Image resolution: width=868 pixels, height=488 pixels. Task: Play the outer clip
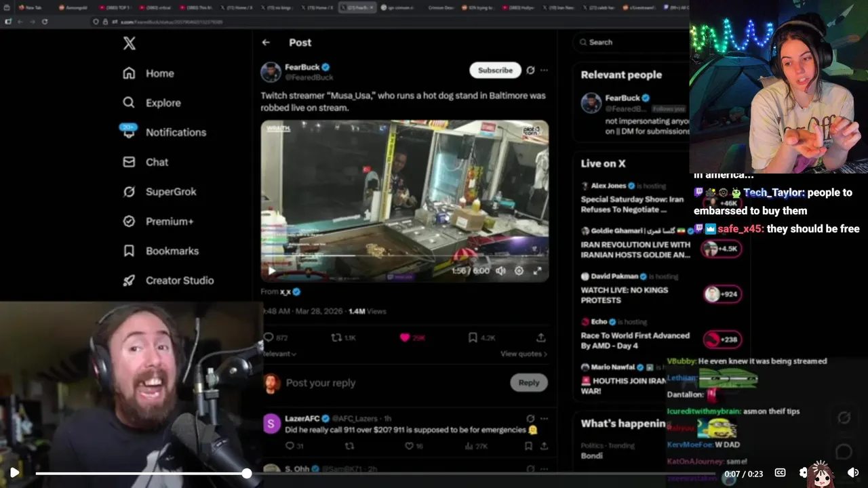14,472
